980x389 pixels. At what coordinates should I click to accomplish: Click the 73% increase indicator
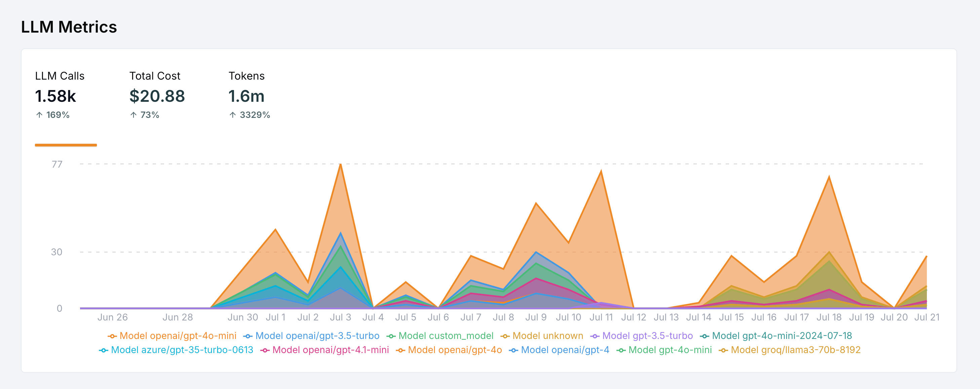145,115
